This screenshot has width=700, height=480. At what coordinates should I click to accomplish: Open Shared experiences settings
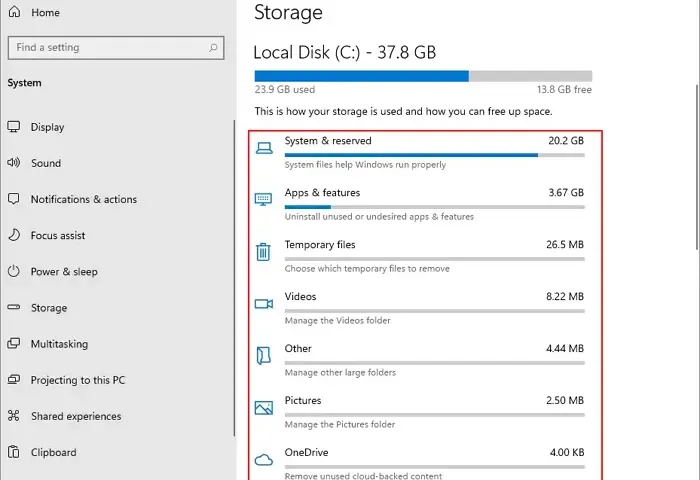[x=76, y=416]
